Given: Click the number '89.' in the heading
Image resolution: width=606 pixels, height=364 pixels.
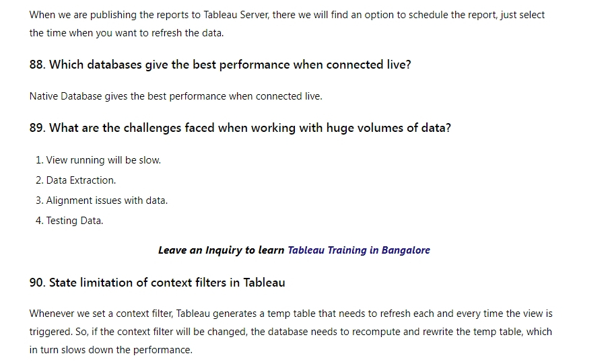Looking at the screenshot, I should tap(38, 128).
